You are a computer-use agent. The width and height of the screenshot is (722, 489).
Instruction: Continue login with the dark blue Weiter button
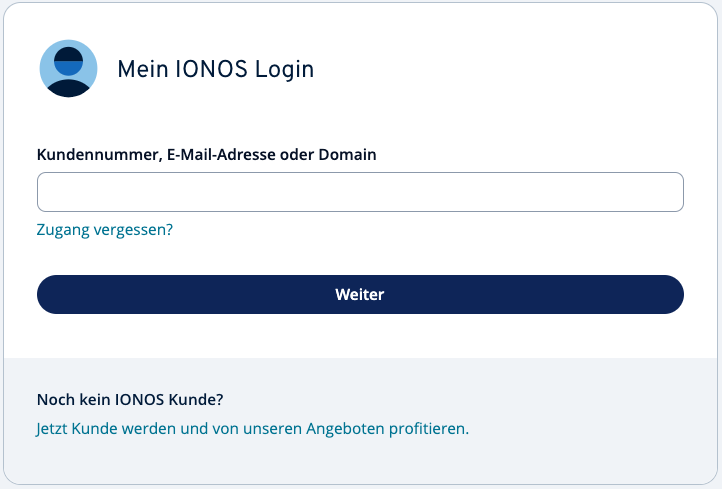[x=360, y=295]
